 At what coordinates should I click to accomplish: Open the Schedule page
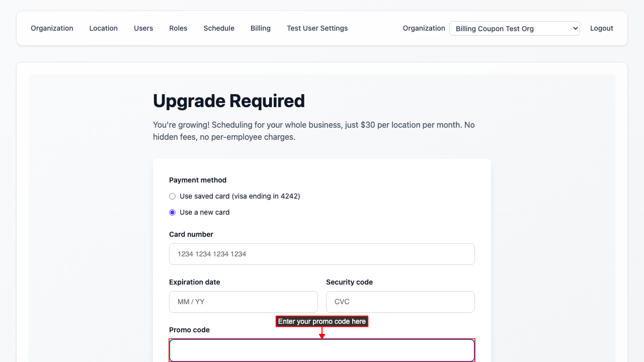coord(219,28)
